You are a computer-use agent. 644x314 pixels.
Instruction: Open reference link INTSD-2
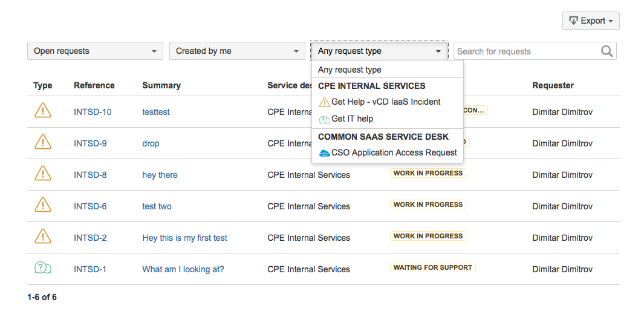(x=90, y=238)
